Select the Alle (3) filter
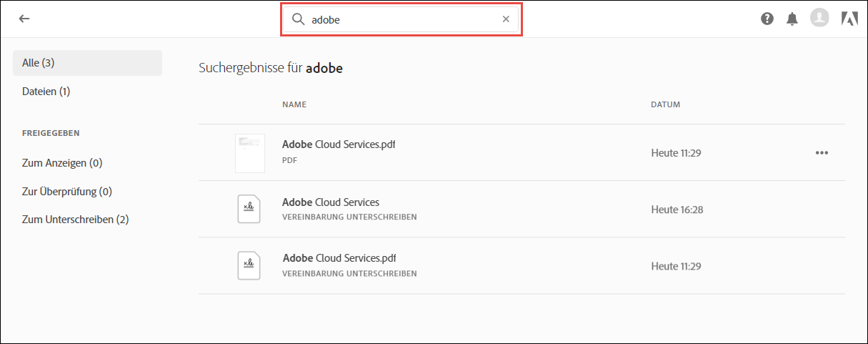 (x=87, y=63)
